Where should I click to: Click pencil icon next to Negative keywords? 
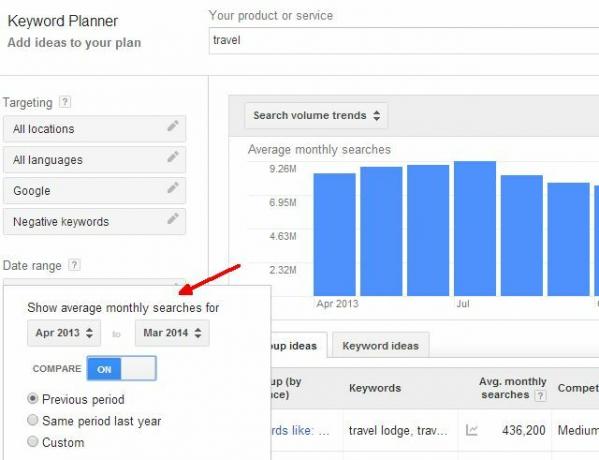point(173,219)
